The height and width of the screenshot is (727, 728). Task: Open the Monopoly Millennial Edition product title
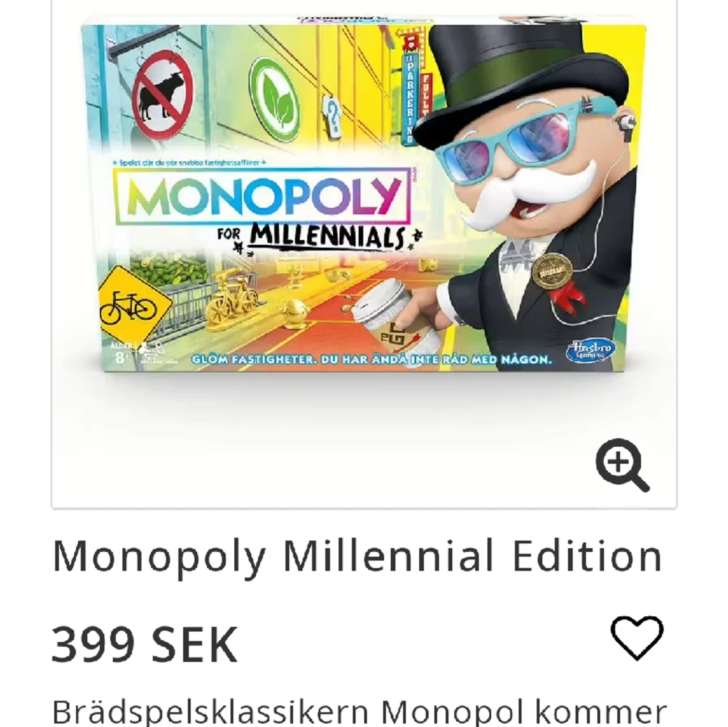357,557
